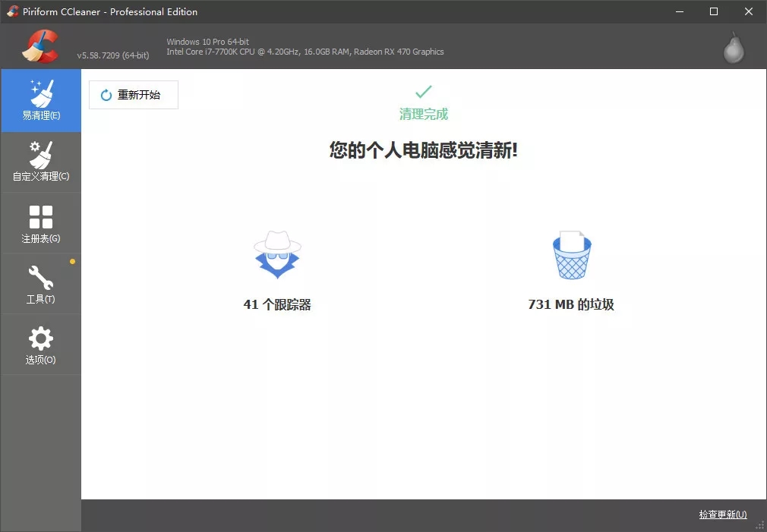Open the 自定义清理 brush icon
This screenshot has height=532, width=767.
(x=41, y=156)
